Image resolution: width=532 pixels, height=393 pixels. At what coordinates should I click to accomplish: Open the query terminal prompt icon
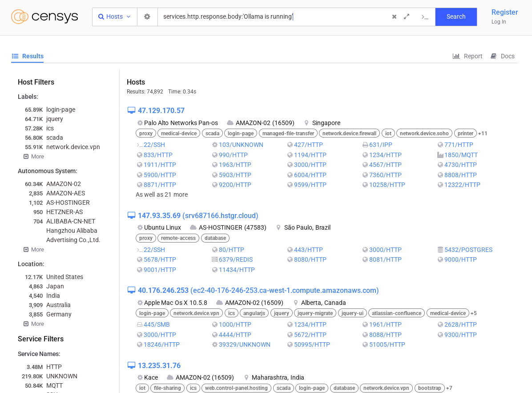click(425, 17)
